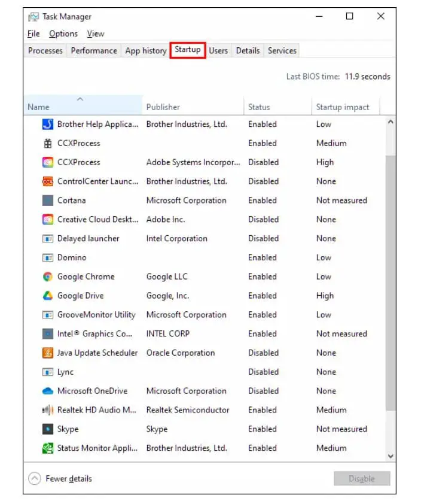
Task: Click the Google Chrome icon
Action: pyautogui.click(x=47, y=277)
